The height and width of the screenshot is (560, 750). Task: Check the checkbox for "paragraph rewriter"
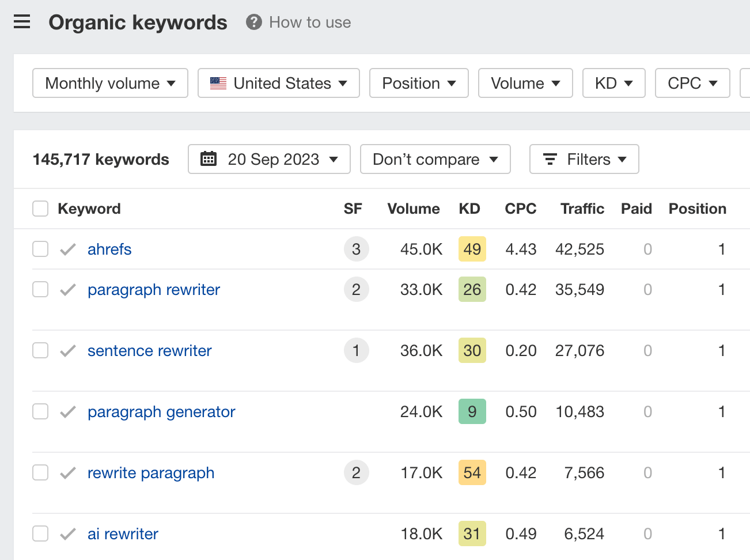40,289
